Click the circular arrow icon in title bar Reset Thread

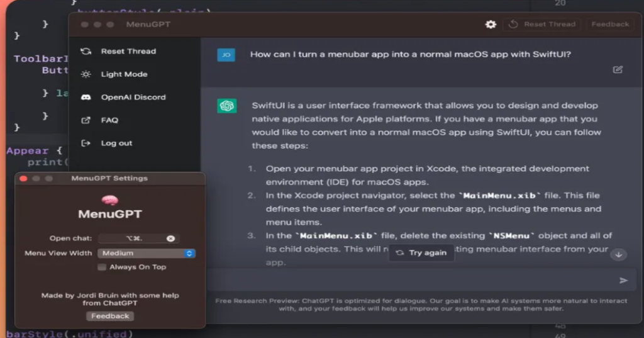click(x=513, y=25)
